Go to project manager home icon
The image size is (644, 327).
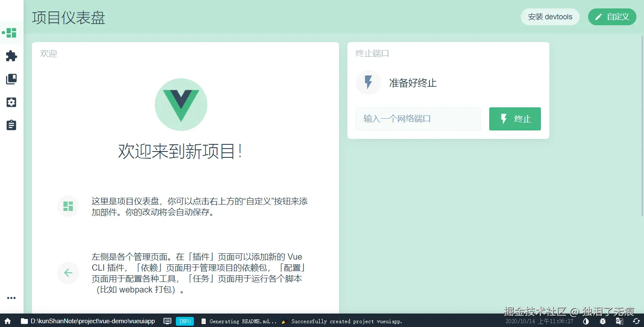click(8, 321)
